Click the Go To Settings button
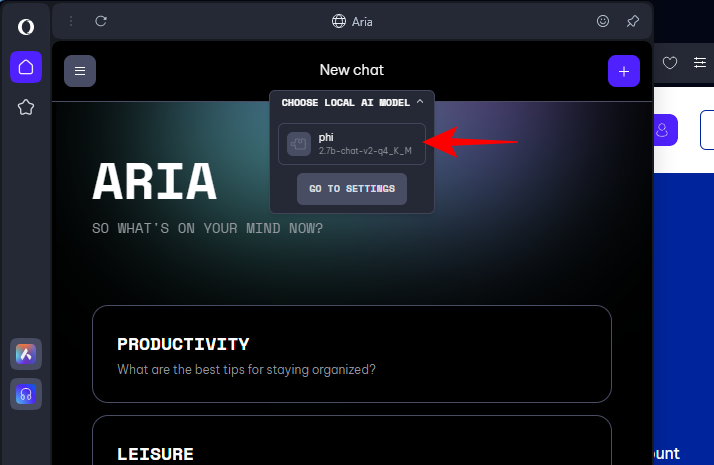714x465 pixels. [352, 189]
